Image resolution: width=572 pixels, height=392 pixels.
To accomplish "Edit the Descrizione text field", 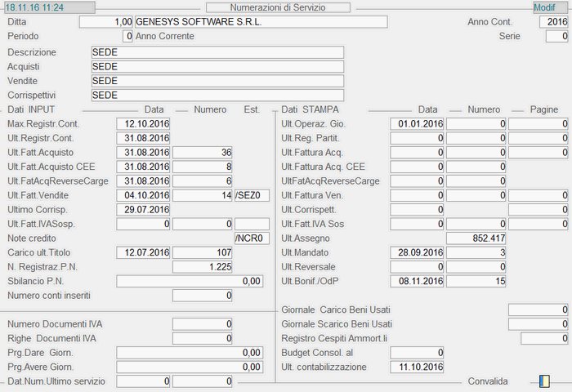I will 217,52.
